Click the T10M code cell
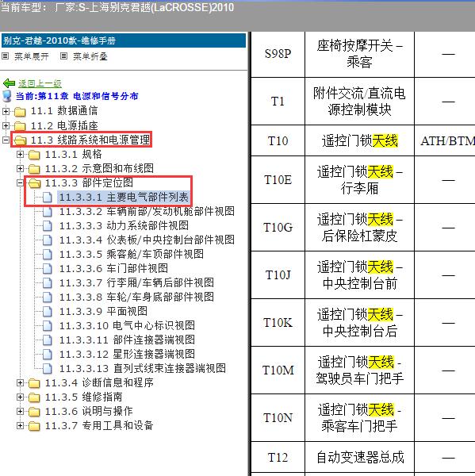475x476 pixels. tap(278, 370)
